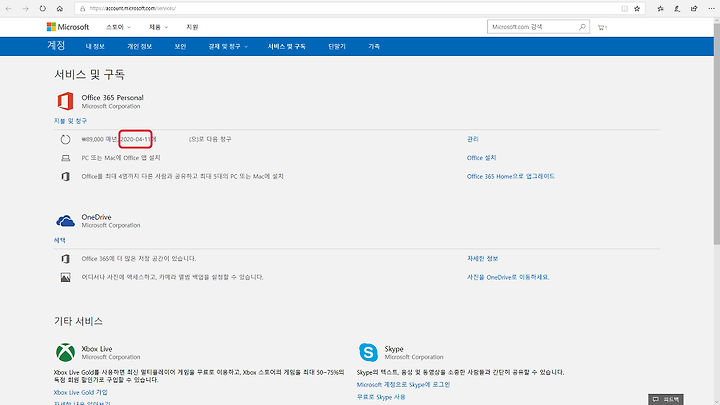Viewport: 720px width, 405px height.
Task: Click the 계정 heading link
Action: point(56,45)
